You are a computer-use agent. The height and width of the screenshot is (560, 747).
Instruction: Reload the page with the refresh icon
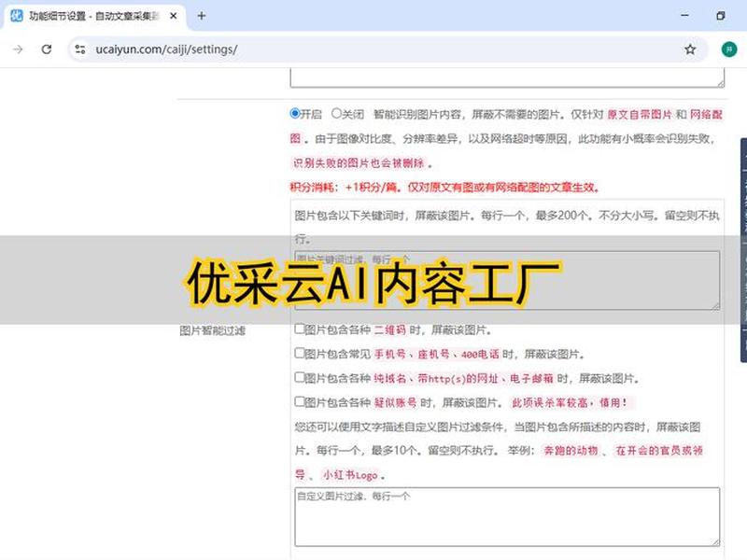click(x=46, y=49)
